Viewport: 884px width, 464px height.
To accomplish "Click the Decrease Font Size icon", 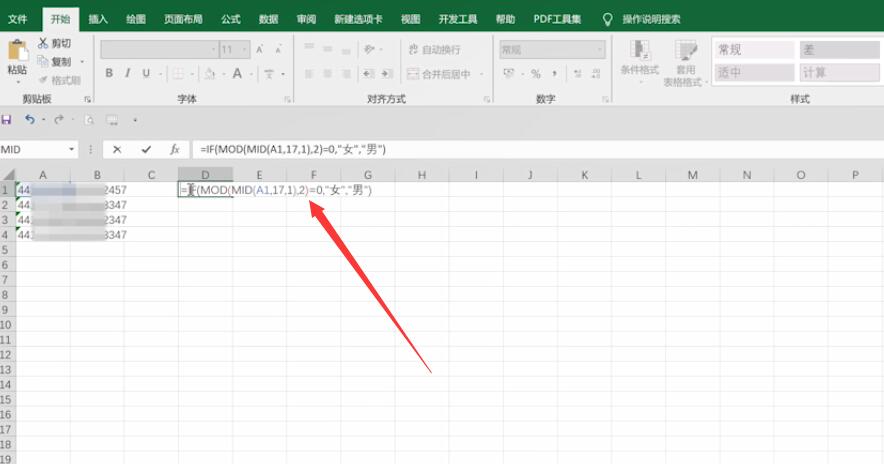I will point(279,50).
